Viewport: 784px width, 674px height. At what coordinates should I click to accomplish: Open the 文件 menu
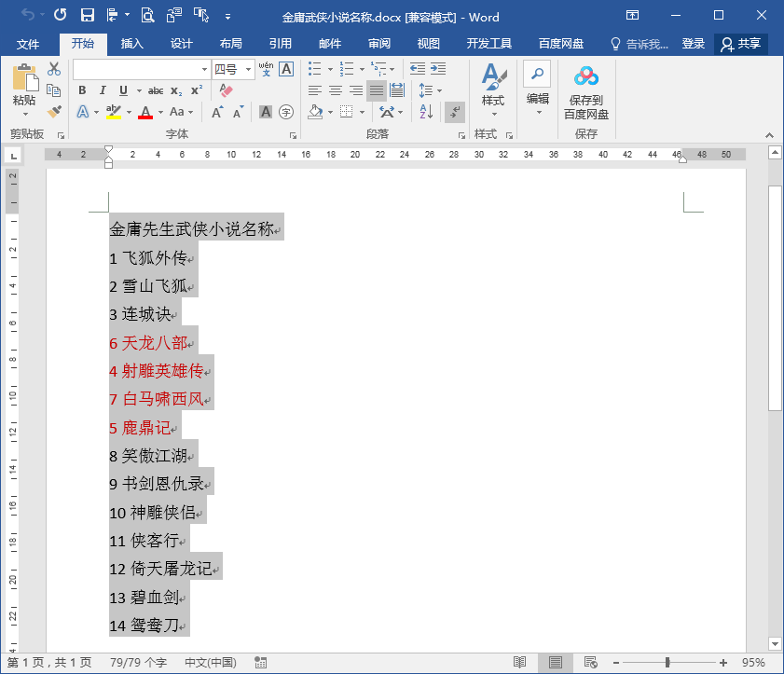pyautogui.click(x=27, y=44)
